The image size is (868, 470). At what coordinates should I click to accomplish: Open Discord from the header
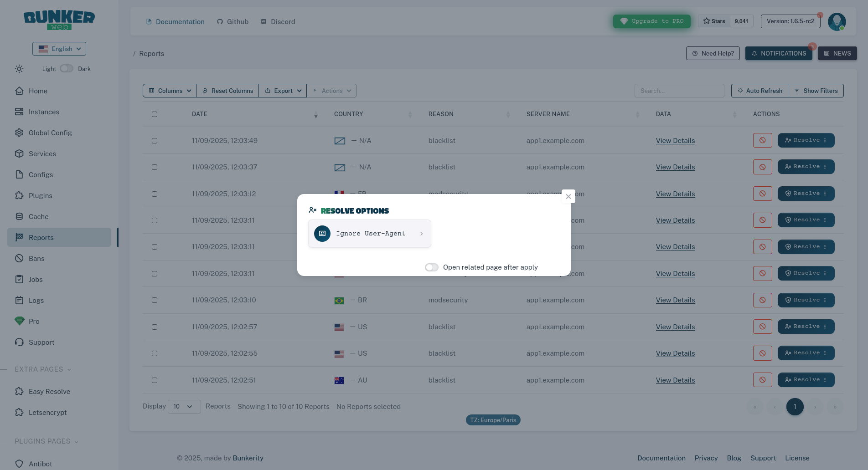278,21
